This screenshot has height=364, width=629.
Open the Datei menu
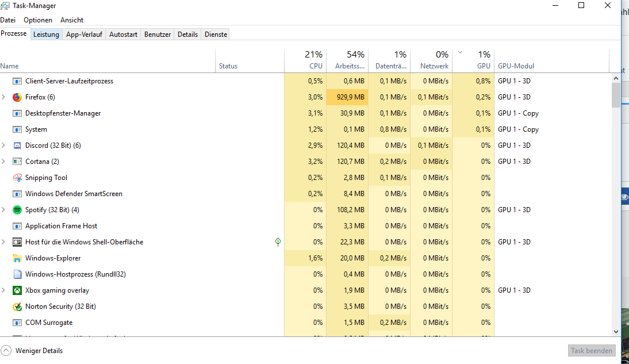8,20
